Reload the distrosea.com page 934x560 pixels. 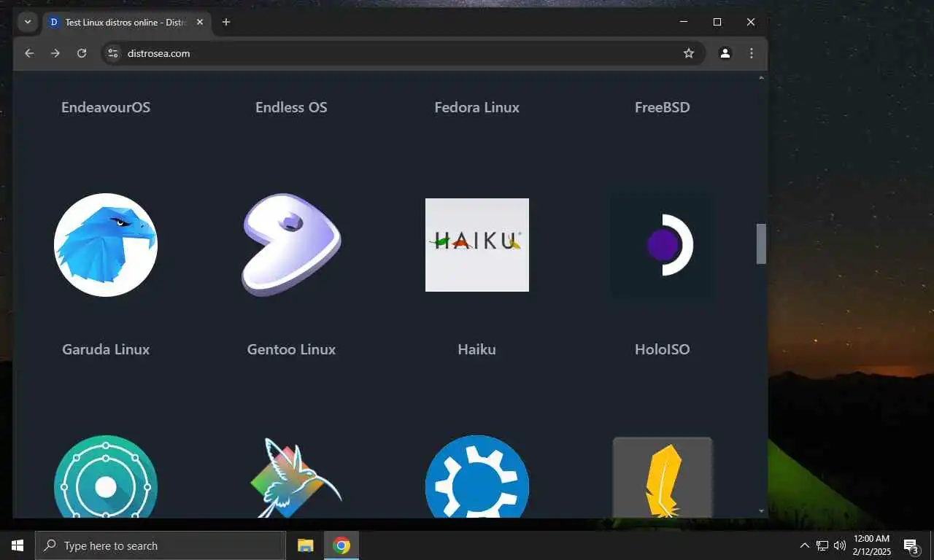click(82, 53)
